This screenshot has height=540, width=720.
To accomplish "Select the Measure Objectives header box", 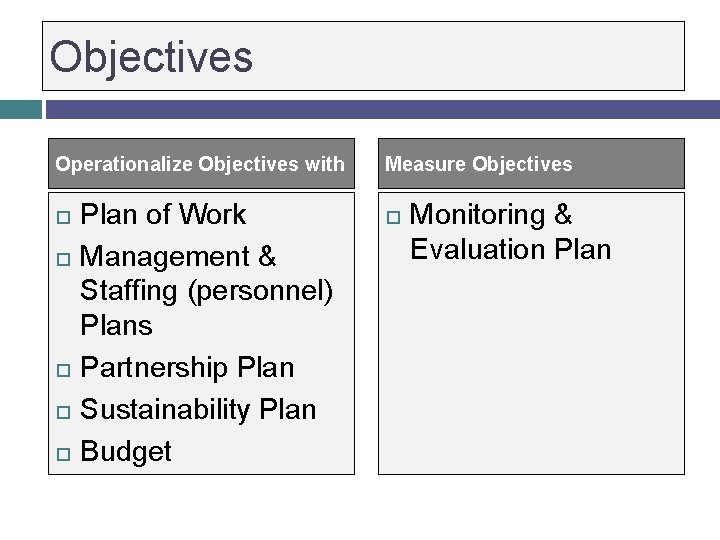I will (x=530, y=164).
